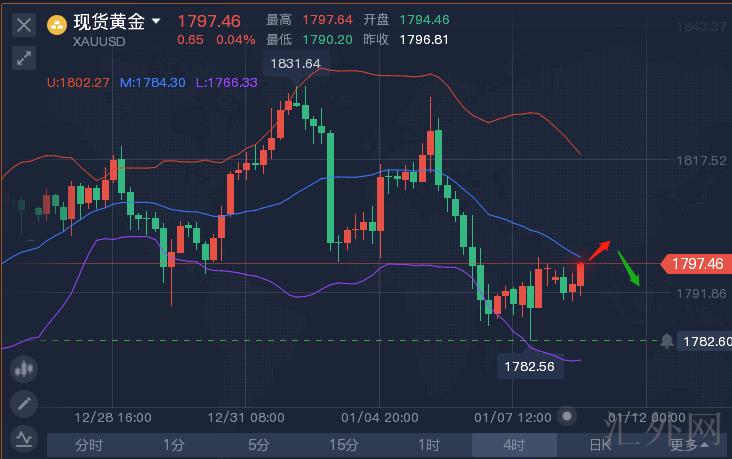Click the round scroll-to-latest button

(567, 416)
